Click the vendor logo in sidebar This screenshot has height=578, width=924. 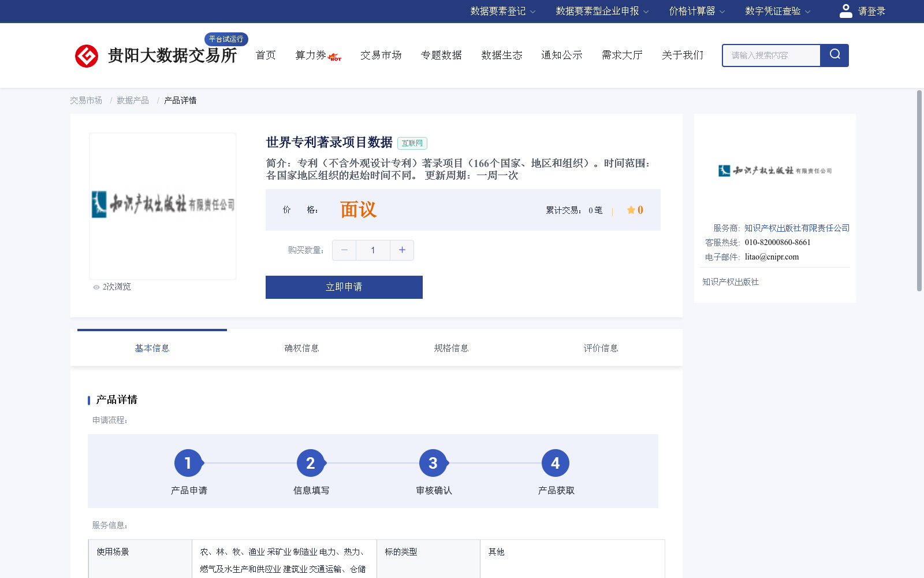775,171
